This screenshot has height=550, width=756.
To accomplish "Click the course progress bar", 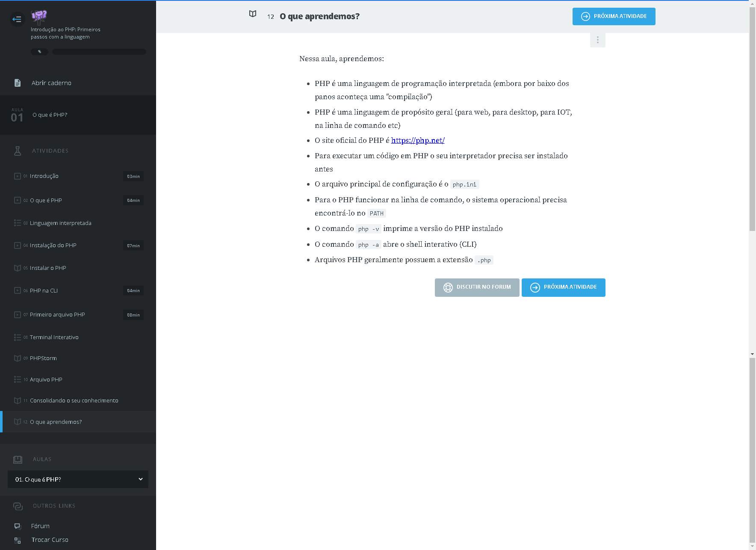I will click(99, 52).
